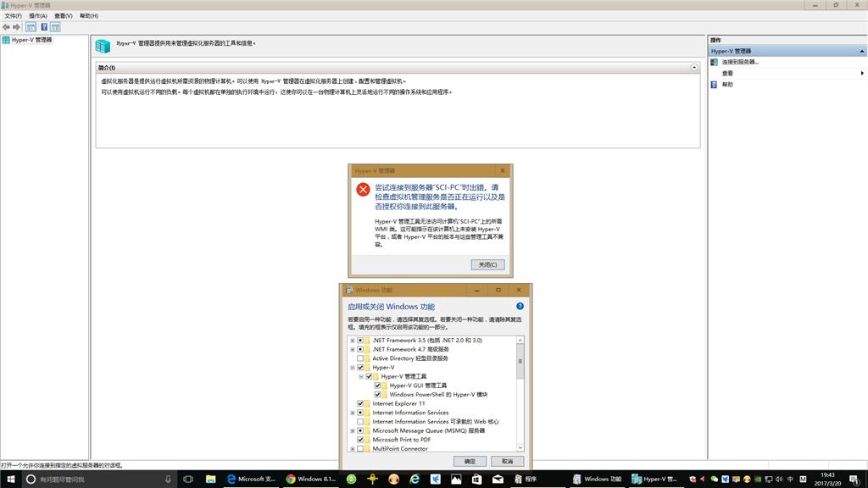Viewport: 868px width, 488px height.
Task: Collapse the Hyper-V 管理工具 node
Action: (361, 376)
